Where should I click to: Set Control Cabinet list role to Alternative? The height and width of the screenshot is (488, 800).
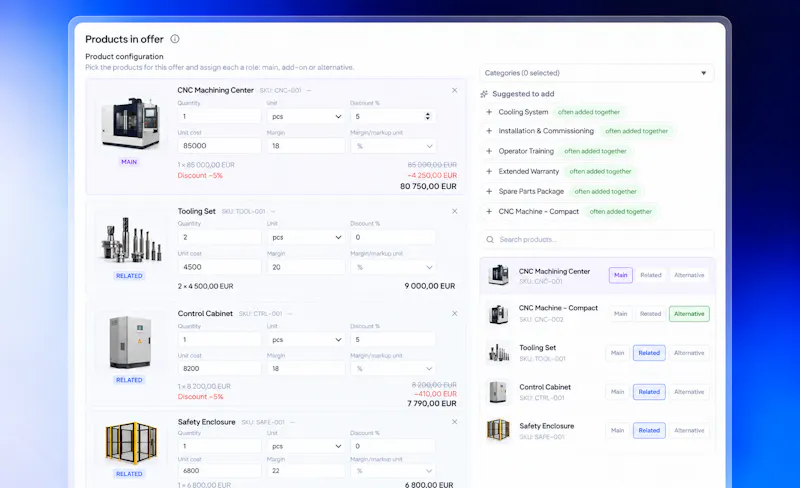(689, 392)
